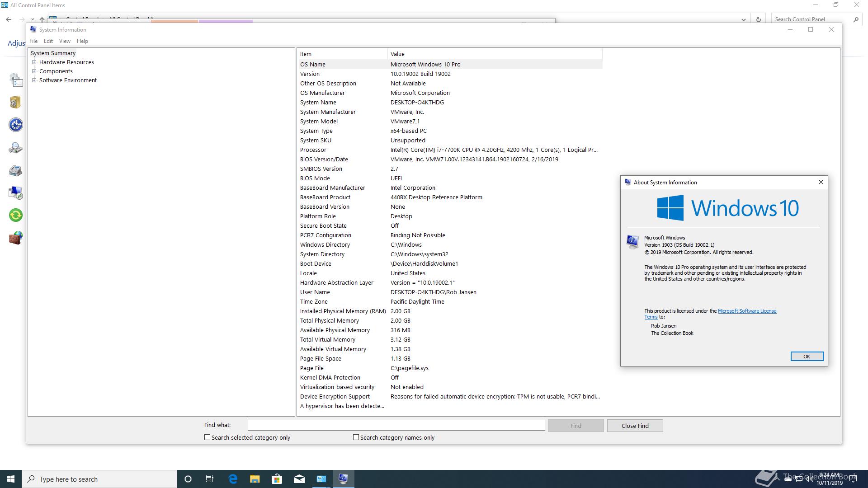Open Cortana from the taskbar
Screen dimensions: 868x488
(x=188, y=479)
